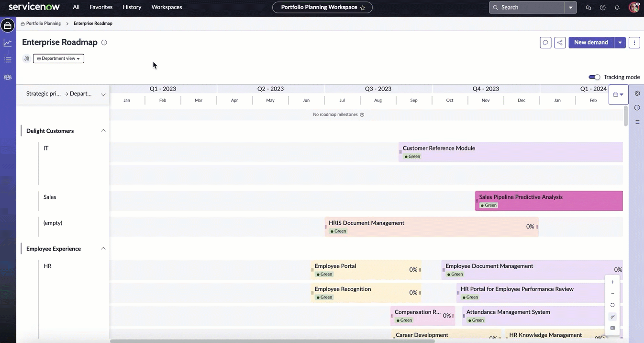Open the Customer Reference Module bar
644x343 pixels.
pos(511,152)
